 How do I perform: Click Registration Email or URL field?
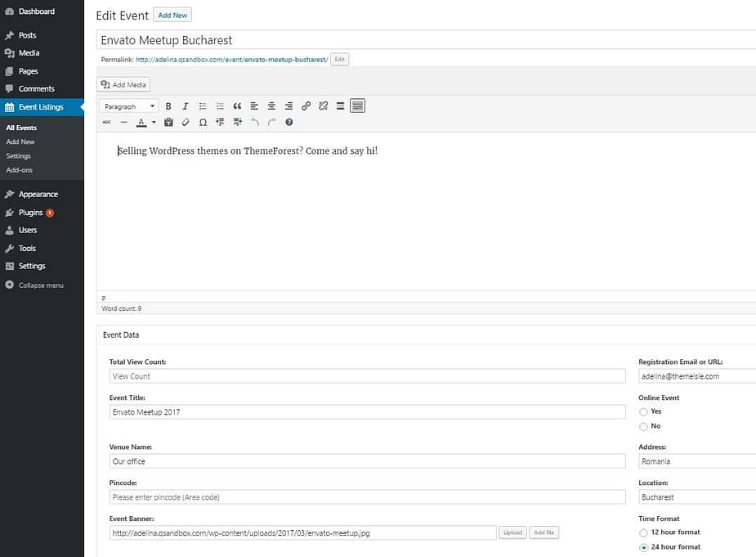coord(697,376)
